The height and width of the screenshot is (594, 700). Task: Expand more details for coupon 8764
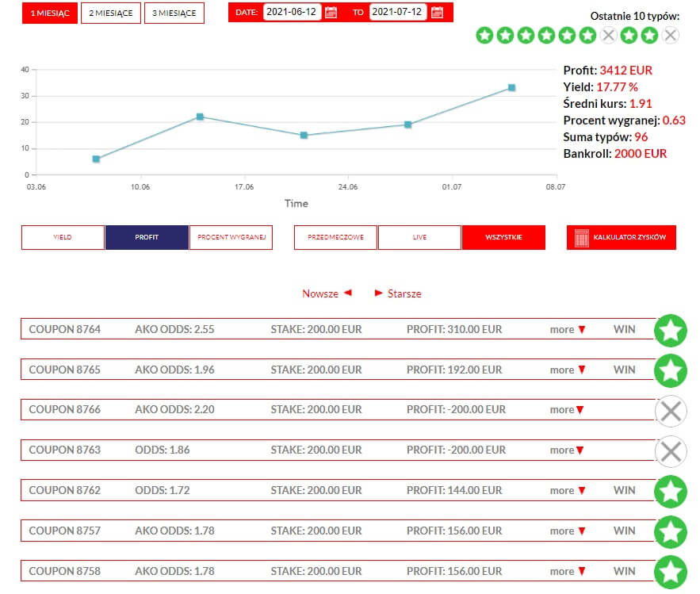pyautogui.click(x=568, y=330)
